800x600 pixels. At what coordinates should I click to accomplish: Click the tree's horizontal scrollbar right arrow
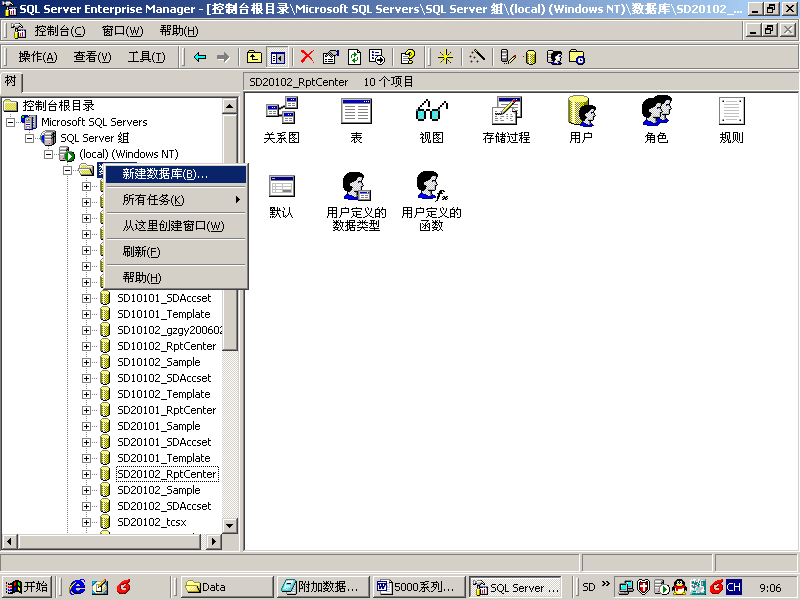215,541
